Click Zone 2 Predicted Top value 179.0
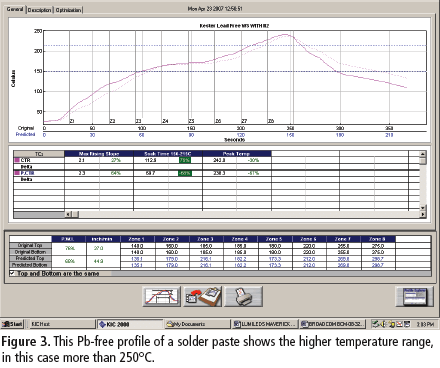The width and height of the screenshot is (440, 368). [x=172, y=259]
